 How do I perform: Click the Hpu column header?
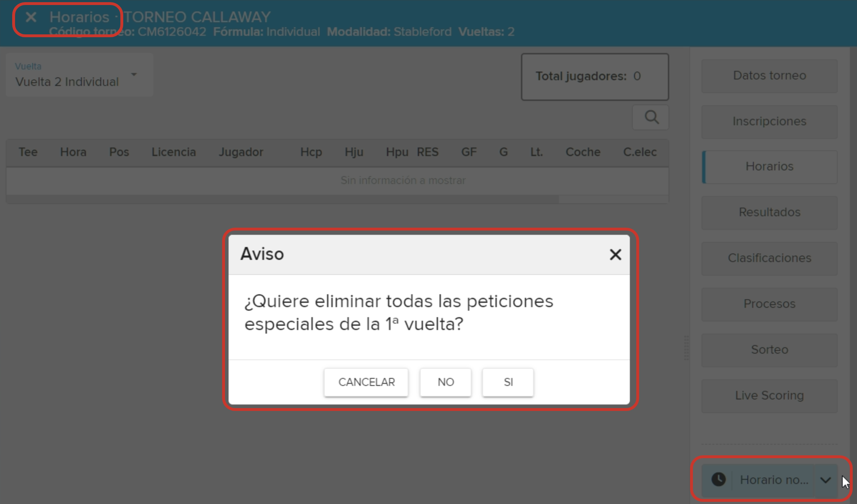pos(397,152)
